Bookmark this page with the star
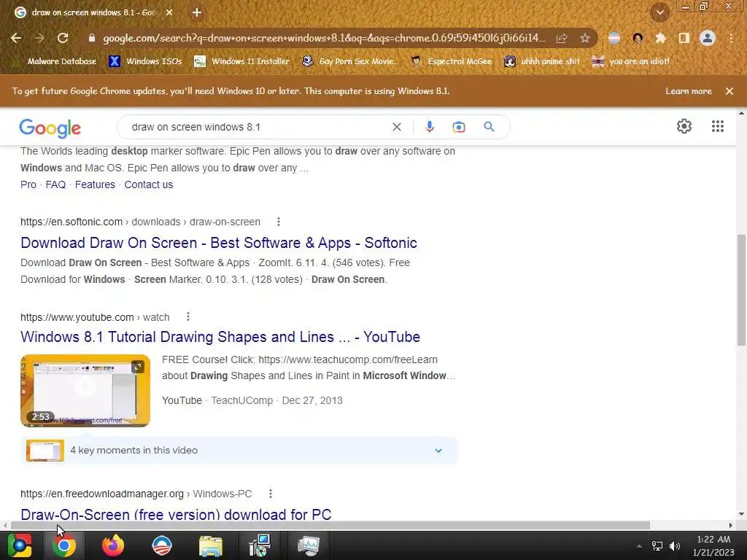Viewport: 747px width, 560px height. [585, 38]
